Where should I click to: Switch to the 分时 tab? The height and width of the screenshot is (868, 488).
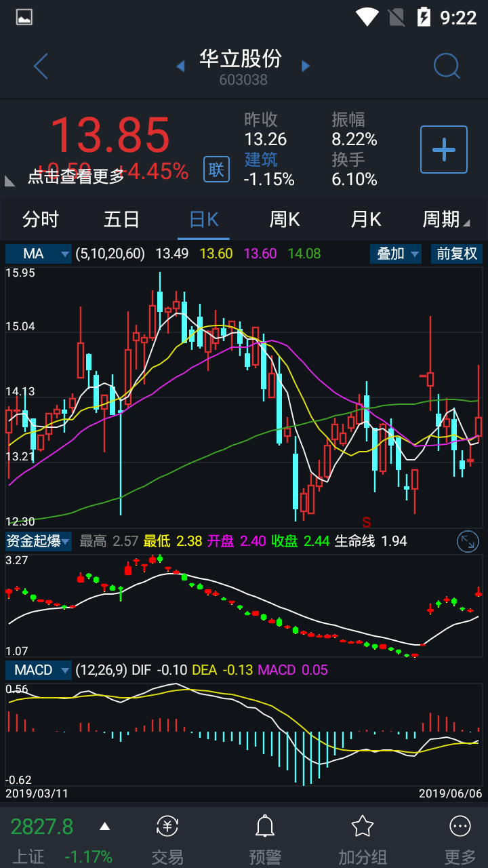[41, 219]
